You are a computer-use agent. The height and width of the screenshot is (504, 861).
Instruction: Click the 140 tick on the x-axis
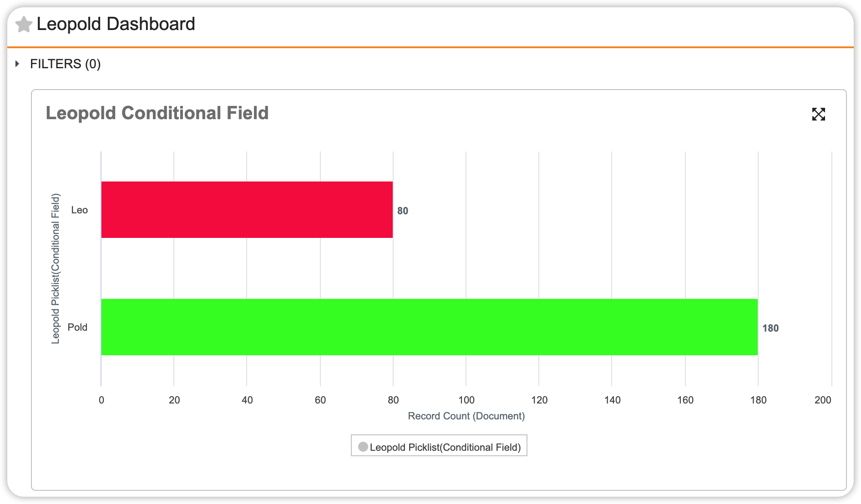click(612, 400)
